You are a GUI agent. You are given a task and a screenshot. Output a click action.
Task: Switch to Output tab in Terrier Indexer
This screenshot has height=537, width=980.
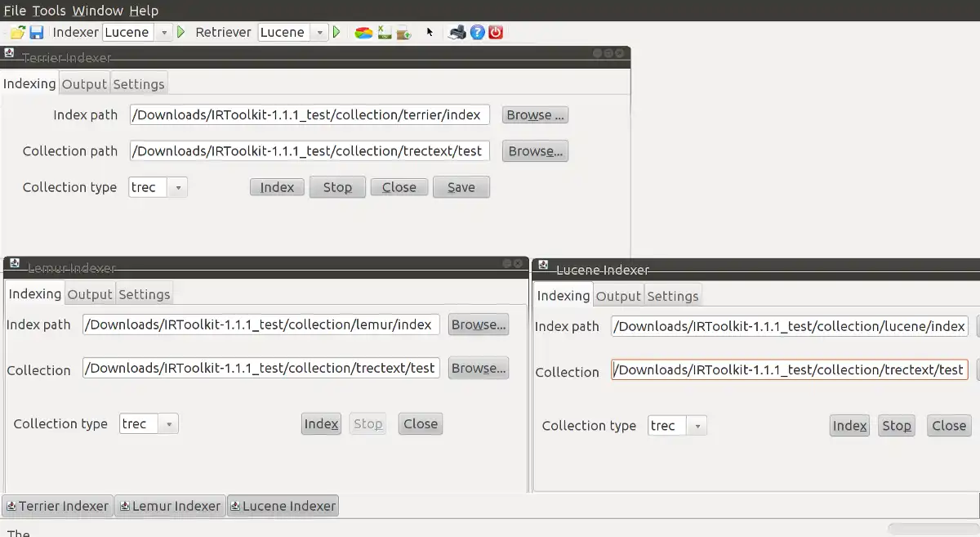click(x=84, y=84)
